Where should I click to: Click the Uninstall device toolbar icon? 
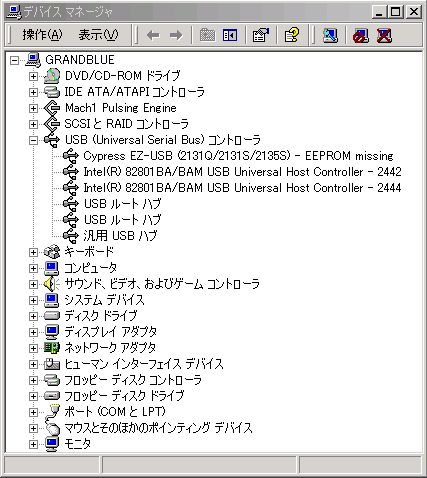click(384, 35)
